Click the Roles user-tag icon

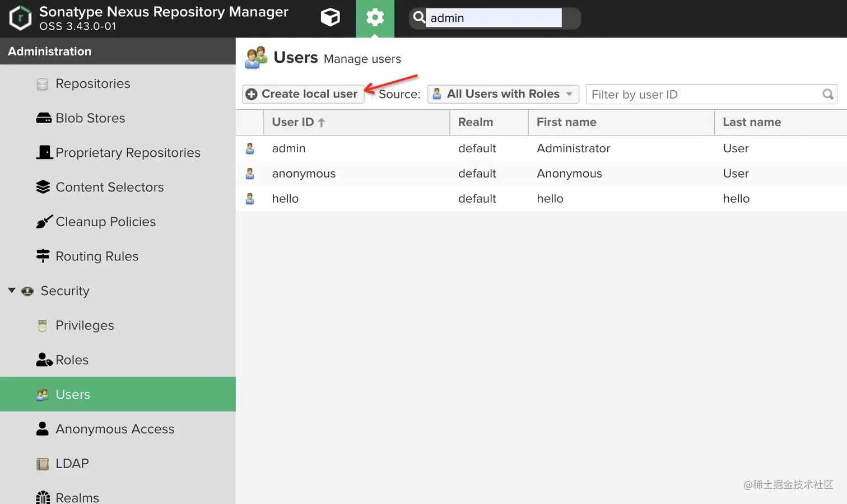click(44, 360)
